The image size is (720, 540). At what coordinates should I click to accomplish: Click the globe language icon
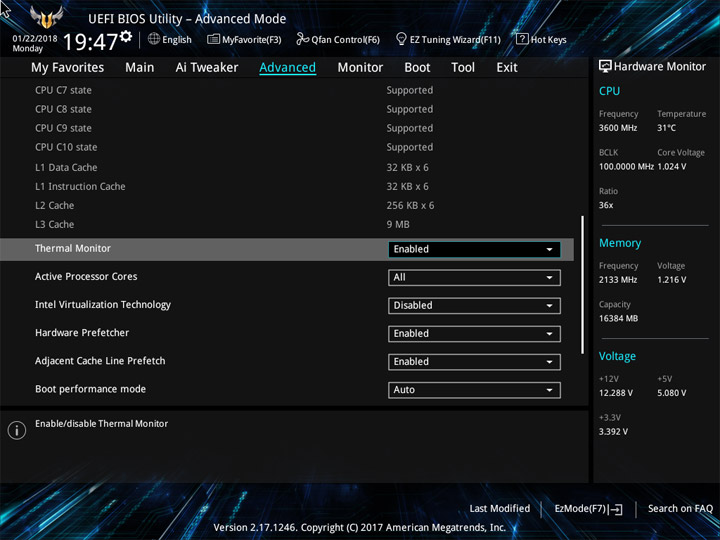pos(154,39)
